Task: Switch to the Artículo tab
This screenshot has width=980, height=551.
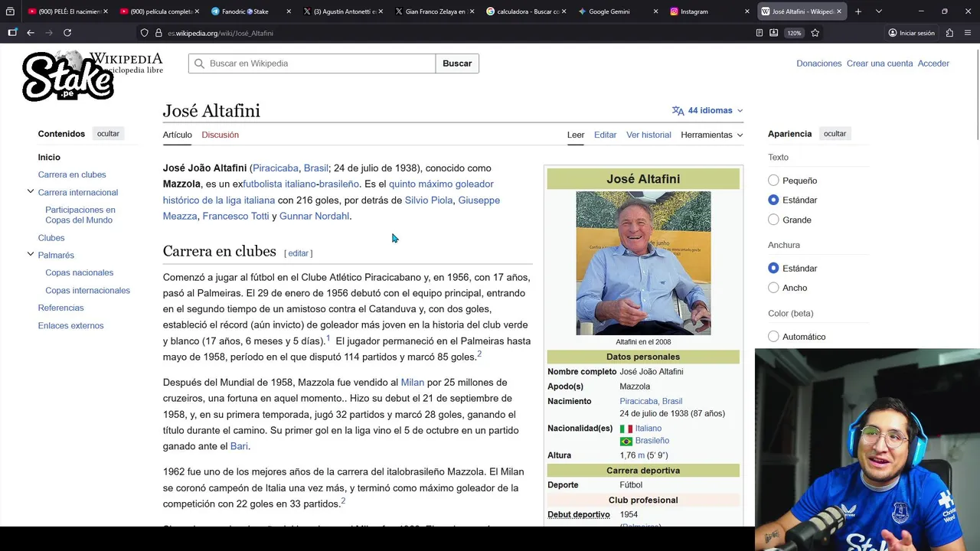Action: 177,135
